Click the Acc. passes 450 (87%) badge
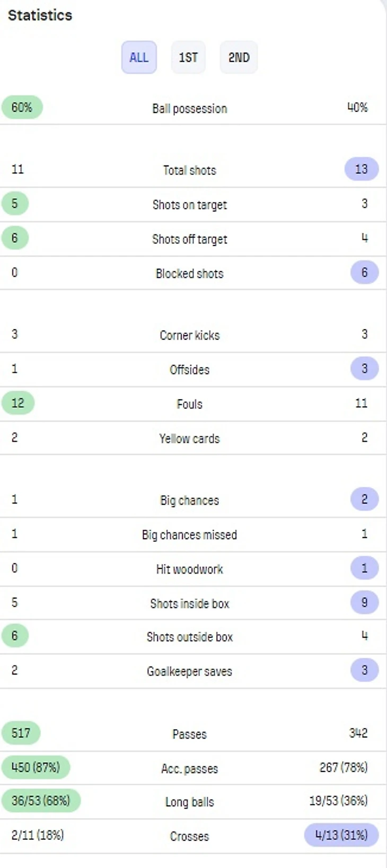 [36, 767]
